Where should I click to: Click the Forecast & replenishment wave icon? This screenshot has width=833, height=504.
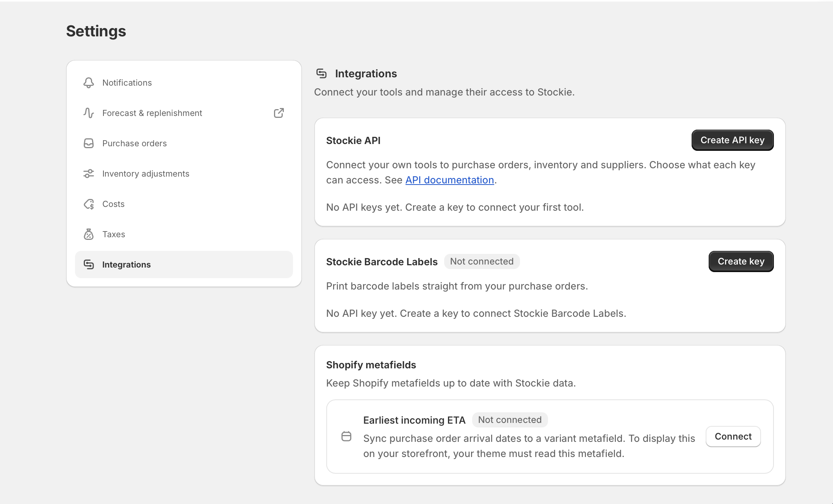89,113
